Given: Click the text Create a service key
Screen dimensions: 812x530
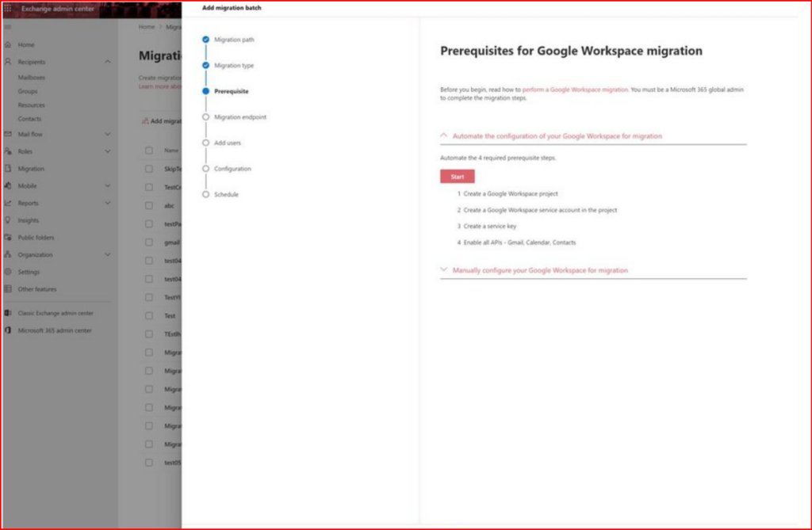Looking at the screenshot, I should click(490, 227).
